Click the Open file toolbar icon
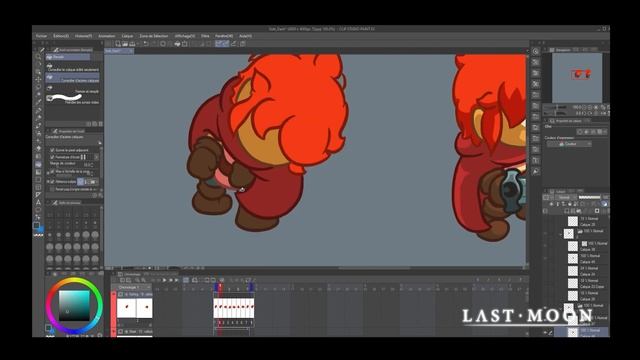The height and width of the screenshot is (360, 640). click(x=125, y=44)
